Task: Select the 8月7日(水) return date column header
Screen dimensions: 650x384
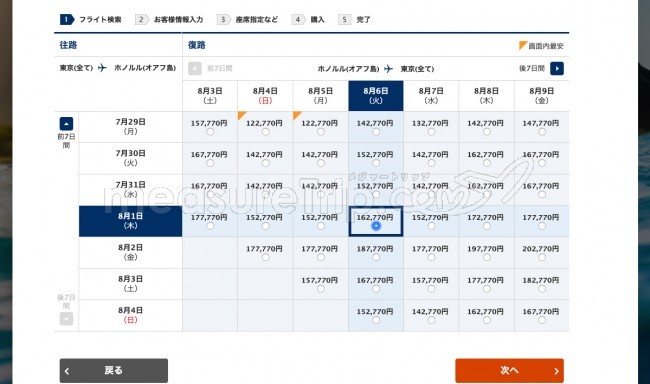Action: click(431, 96)
